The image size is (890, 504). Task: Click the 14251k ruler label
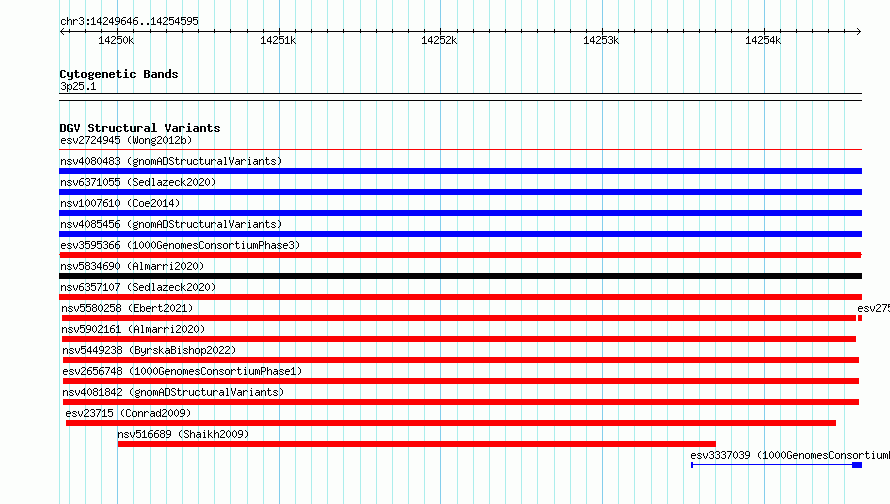278,40
